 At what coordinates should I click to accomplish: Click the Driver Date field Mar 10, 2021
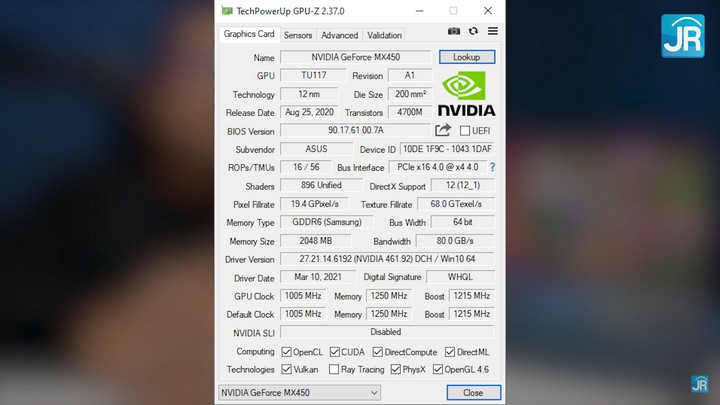[x=318, y=277]
